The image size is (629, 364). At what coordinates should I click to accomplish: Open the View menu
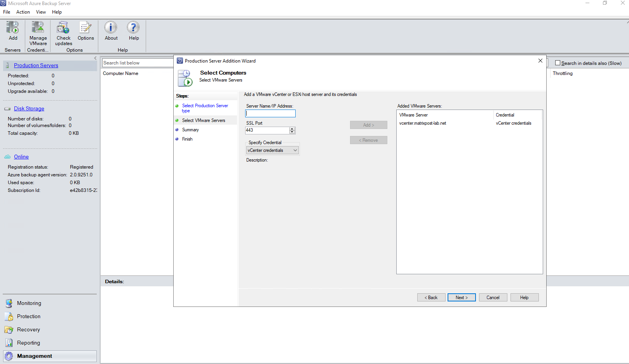pyautogui.click(x=41, y=12)
